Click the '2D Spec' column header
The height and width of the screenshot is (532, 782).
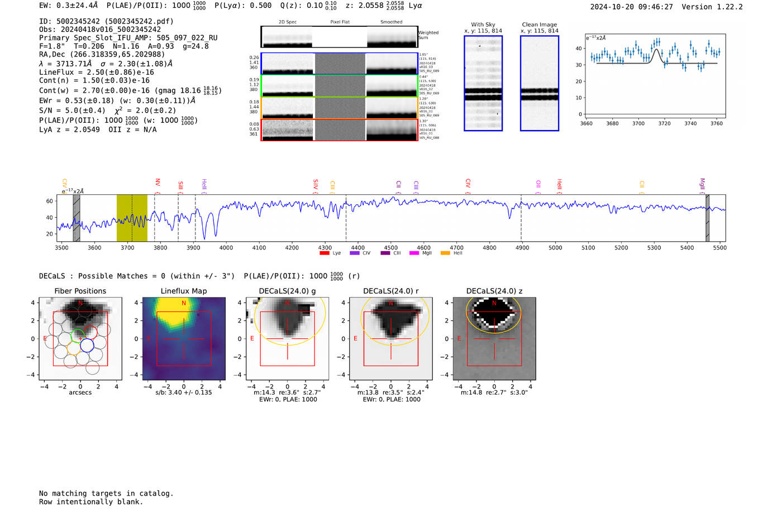pos(288,22)
